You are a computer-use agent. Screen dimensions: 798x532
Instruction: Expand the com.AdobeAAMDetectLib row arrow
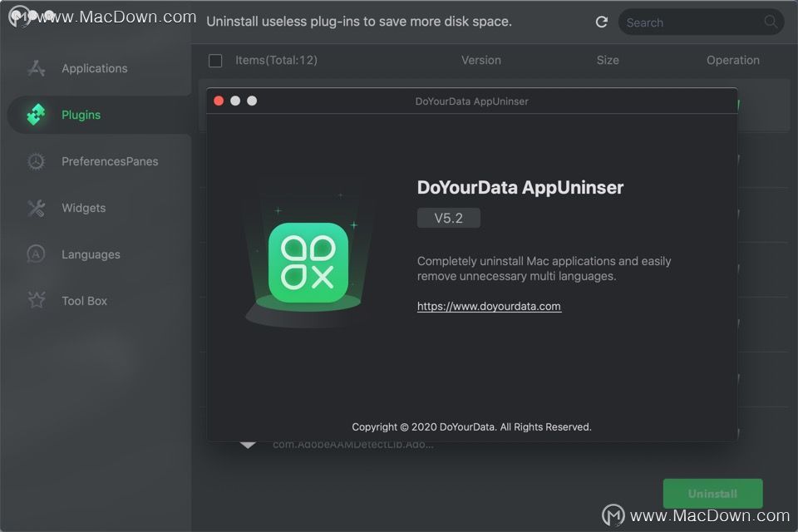click(248, 445)
